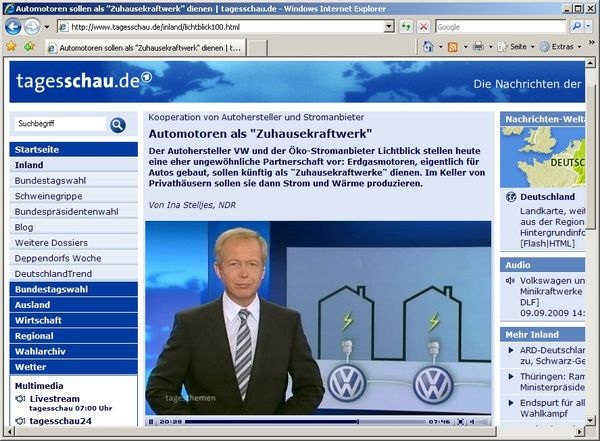Click the Print icon in the toolbar
Image resolution: width=600 pixels, height=441 pixels.
tap(479, 47)
